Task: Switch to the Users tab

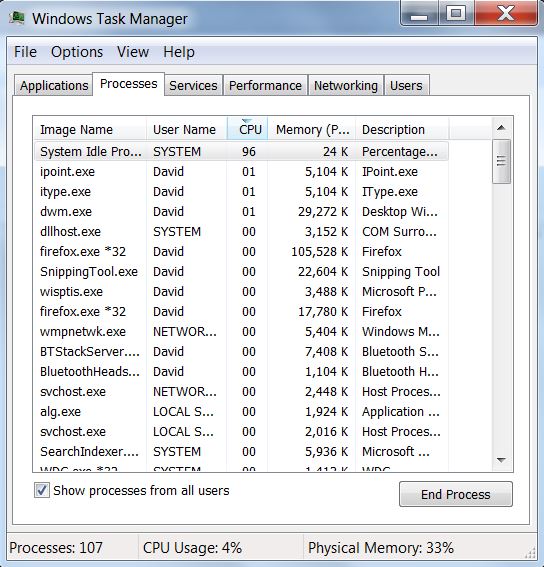Action: point(406,86)
